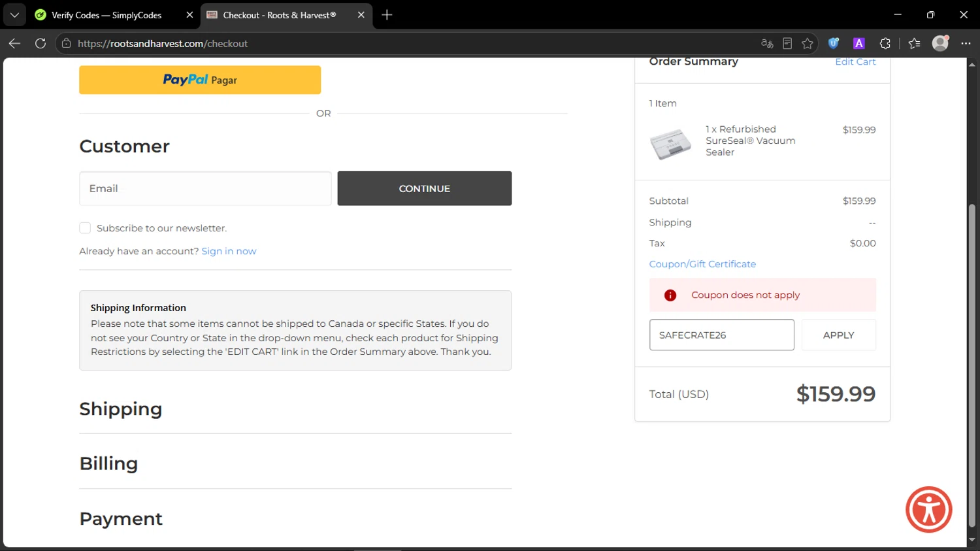Edit the SAFECRATE26 coupon code field

(x=722, y=335)
